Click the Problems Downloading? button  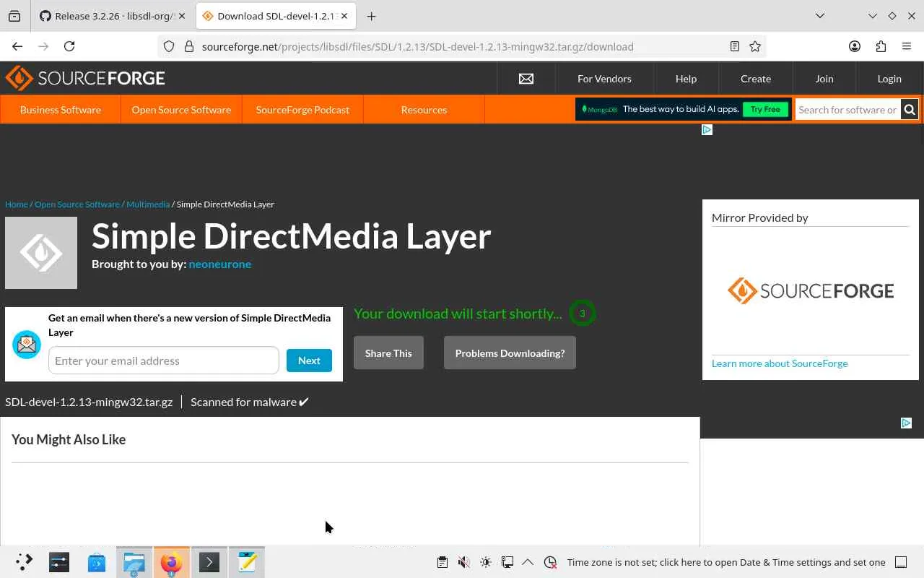coord(510,353)
